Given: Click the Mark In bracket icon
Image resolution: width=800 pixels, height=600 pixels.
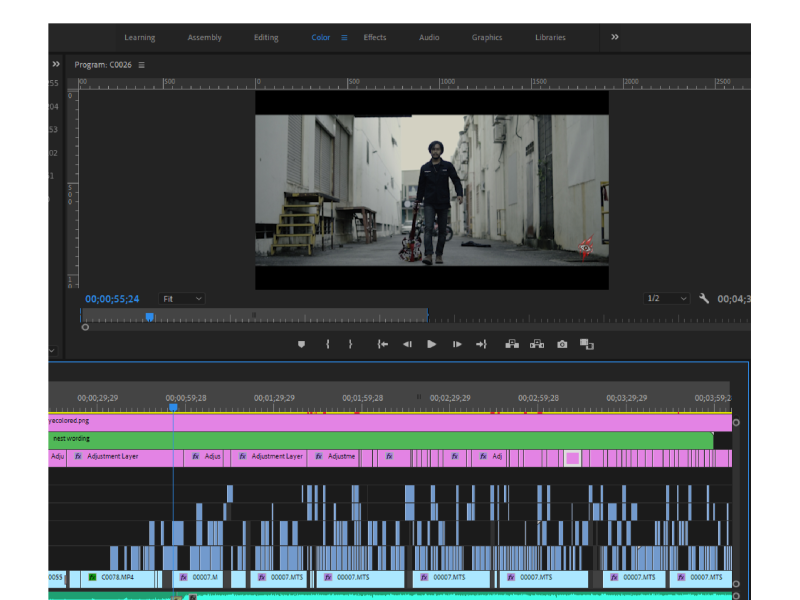Looking at the screenshot, I should coord(327,344).
